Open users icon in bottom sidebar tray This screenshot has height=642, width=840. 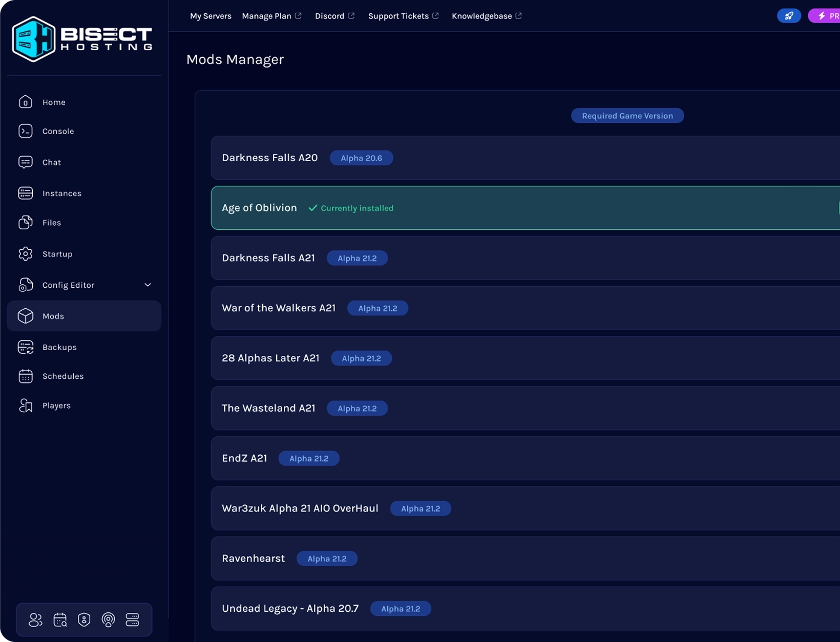(x=35, y=620)
